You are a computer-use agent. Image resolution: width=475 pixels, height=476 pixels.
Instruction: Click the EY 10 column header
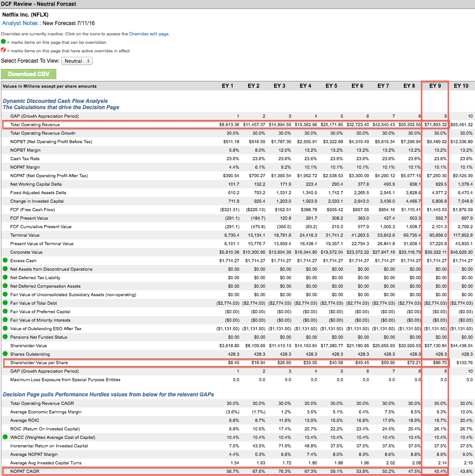461,86
